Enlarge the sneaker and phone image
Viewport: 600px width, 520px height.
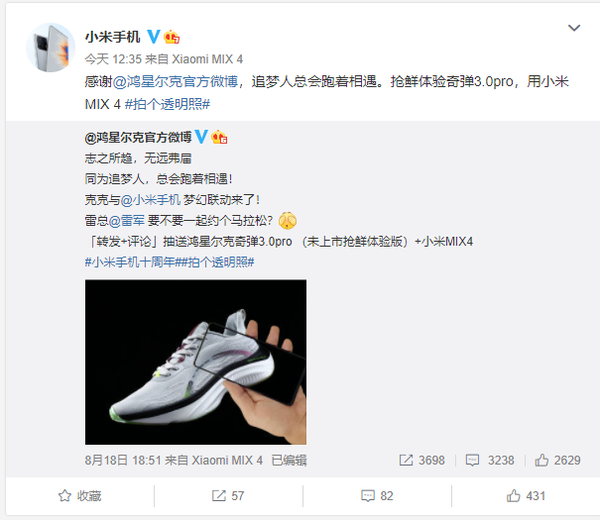(196, 362)
